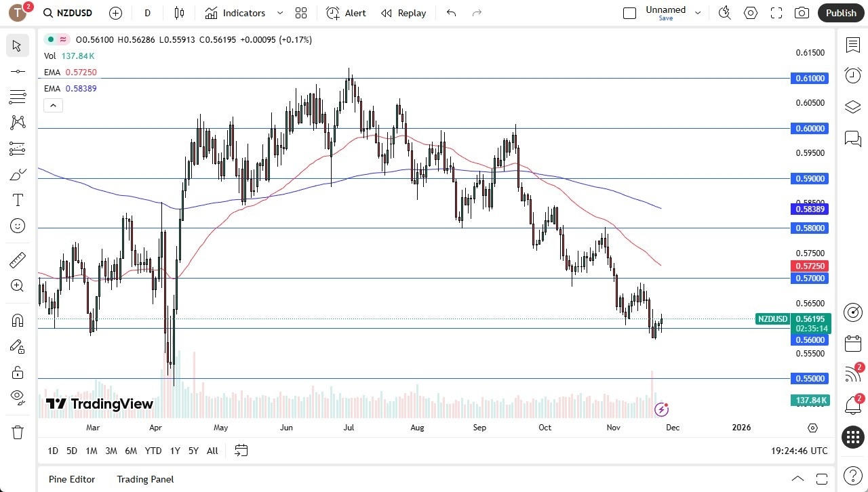Open the economic Calendar panel
868x492 pixels.
point(853,344)
